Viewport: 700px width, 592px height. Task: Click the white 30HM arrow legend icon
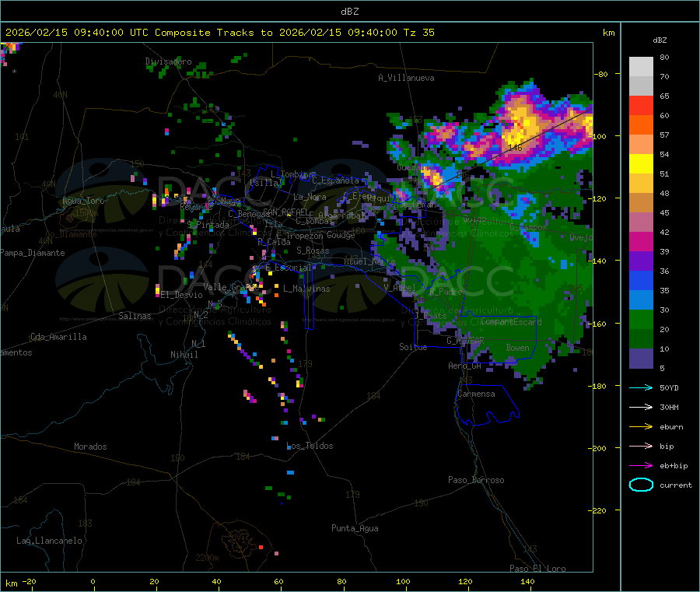(x=641, y=407)
